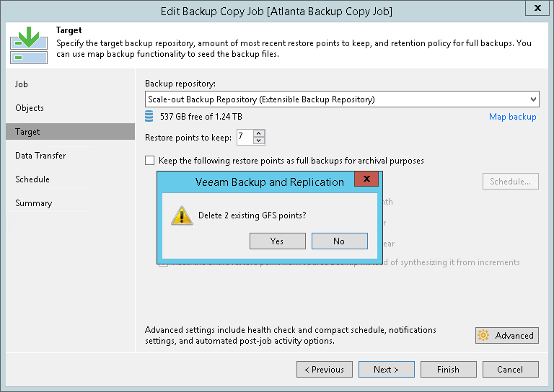
Task: Switch to the Data Transfer step
Action: point(40,156)
